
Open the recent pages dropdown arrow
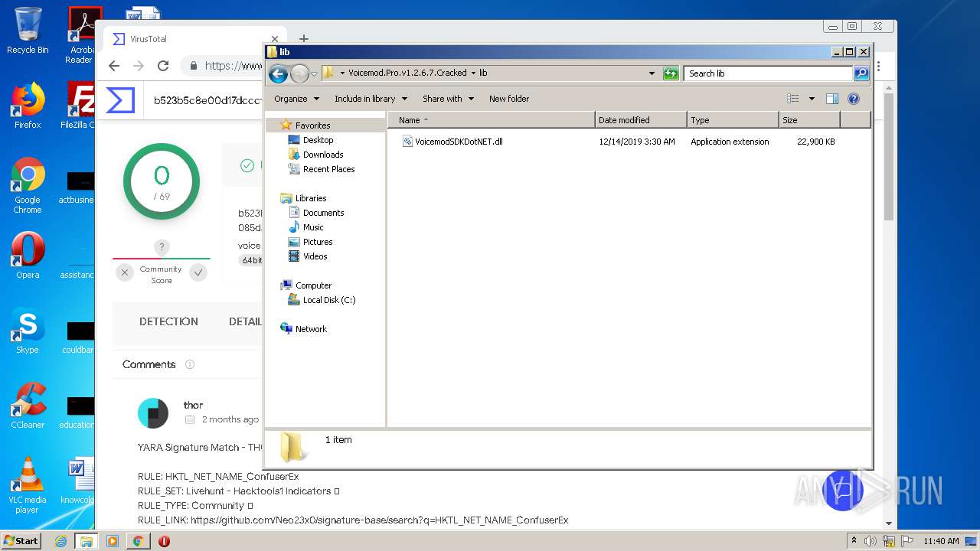314,74
